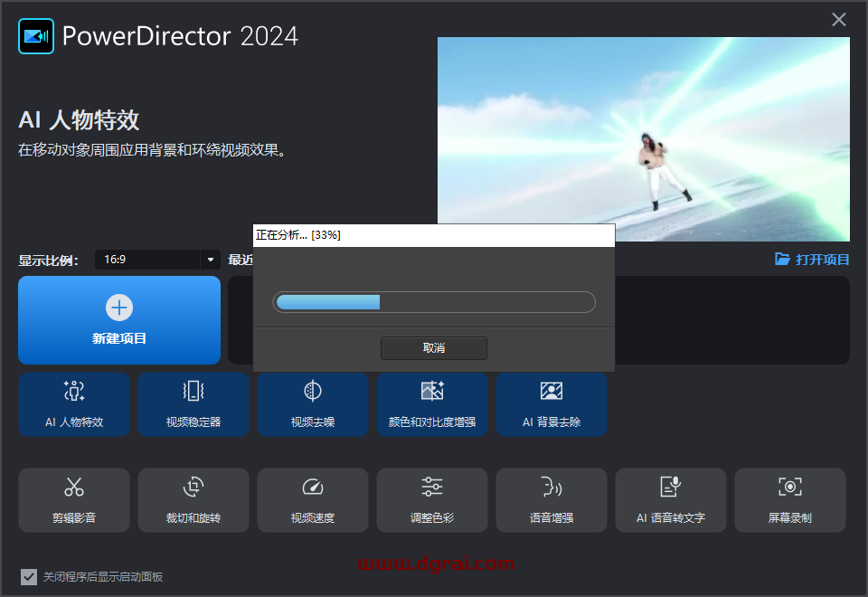Click the 打开项目 folder link

pos(812,260)
